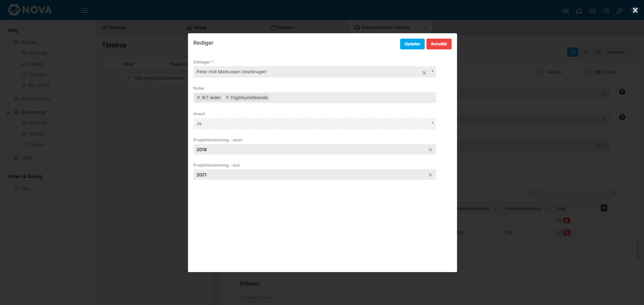Open the Ansat dropdown showing Ja

(x=315, y=123)
